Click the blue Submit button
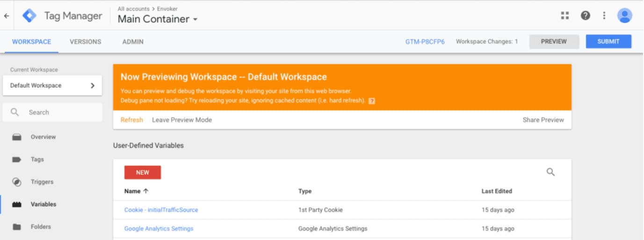This screenshot has width=644, height=240. coord(608,42)
